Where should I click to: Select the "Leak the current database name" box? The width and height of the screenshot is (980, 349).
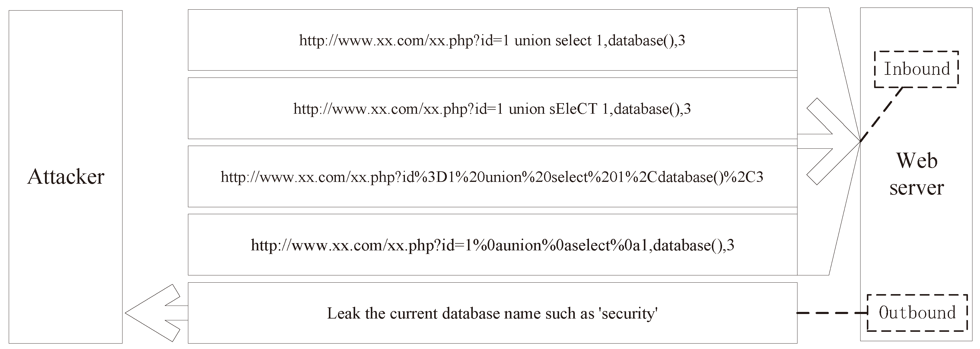(492, 313)
